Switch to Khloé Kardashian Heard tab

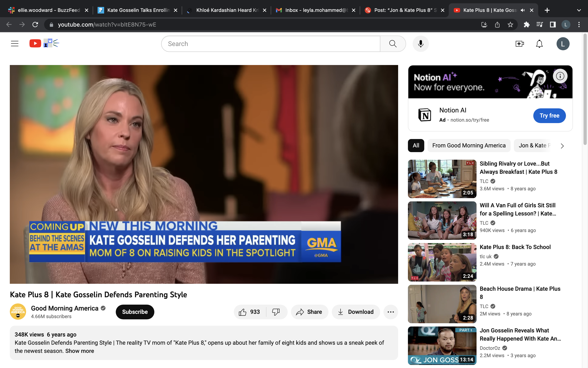[227, 10]
